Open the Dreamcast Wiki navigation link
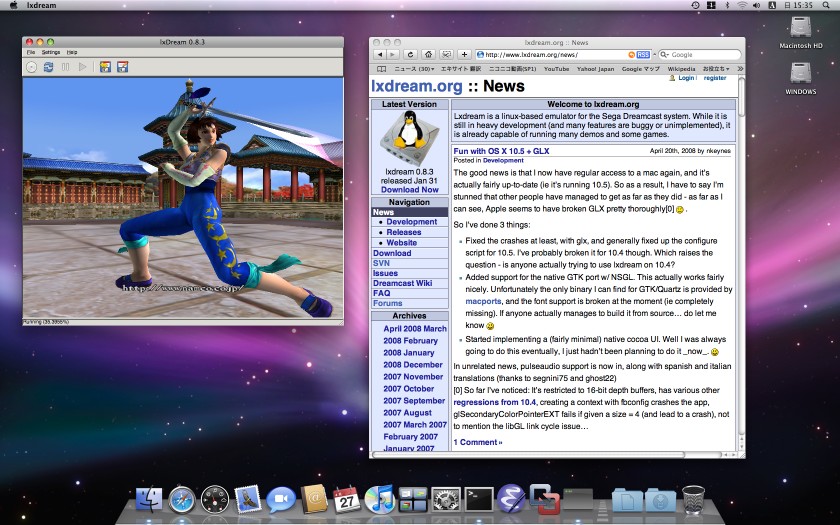840x525 pixels. click(402, 283)
